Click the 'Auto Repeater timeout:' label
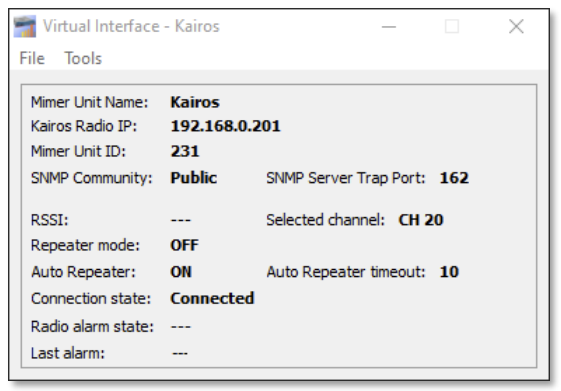 (x=346, y=272)
